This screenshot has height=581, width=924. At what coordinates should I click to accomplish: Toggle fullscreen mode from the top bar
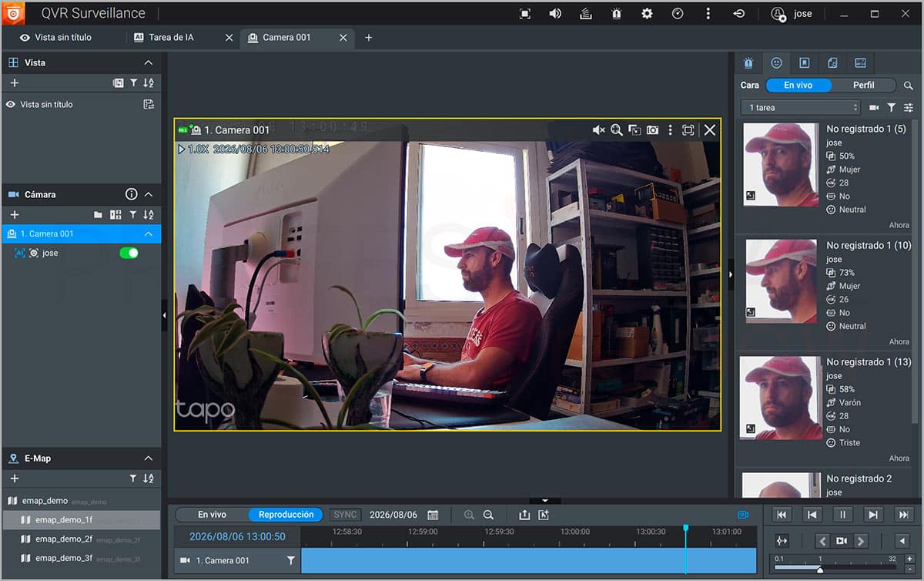pos(525,14)
